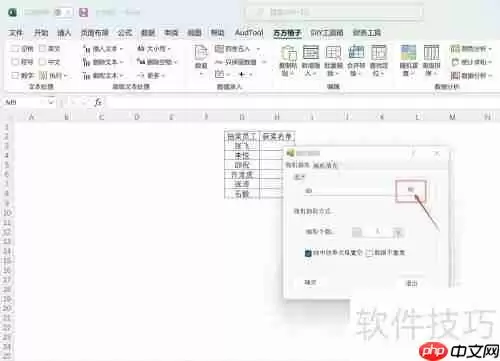Switch to the 随机排序 tab in the dialog

(298, 165)
